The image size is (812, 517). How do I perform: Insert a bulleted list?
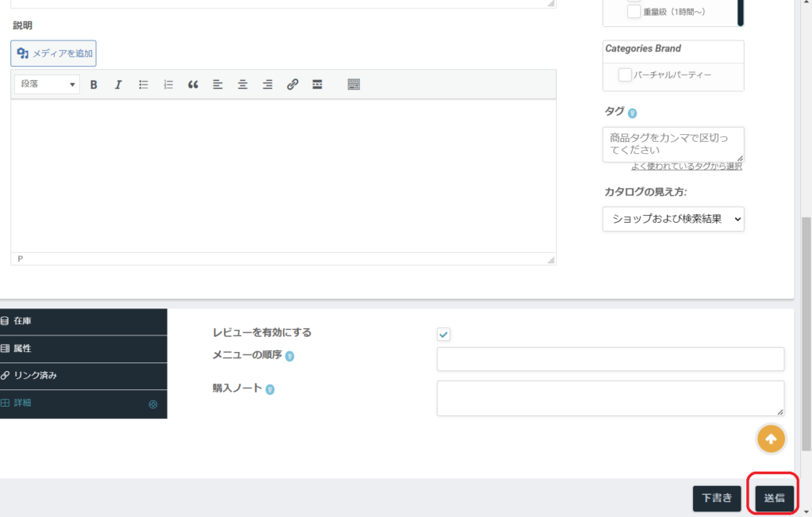pos(144,85)
